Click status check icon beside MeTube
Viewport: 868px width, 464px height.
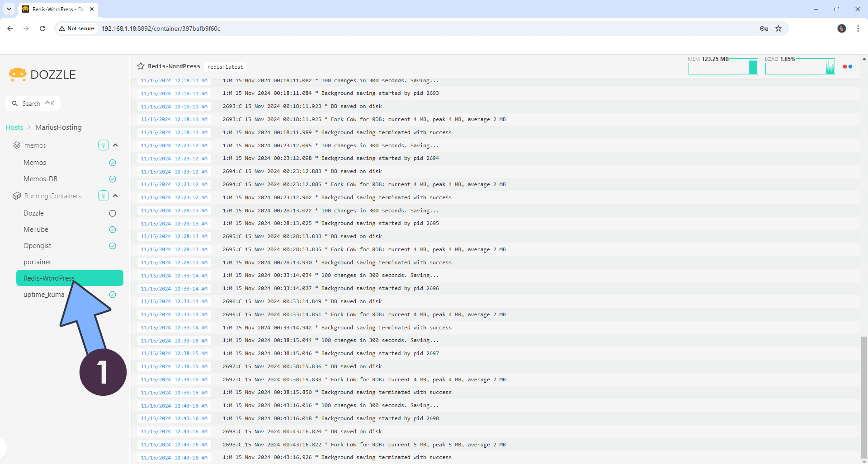(x=113, y=230)
